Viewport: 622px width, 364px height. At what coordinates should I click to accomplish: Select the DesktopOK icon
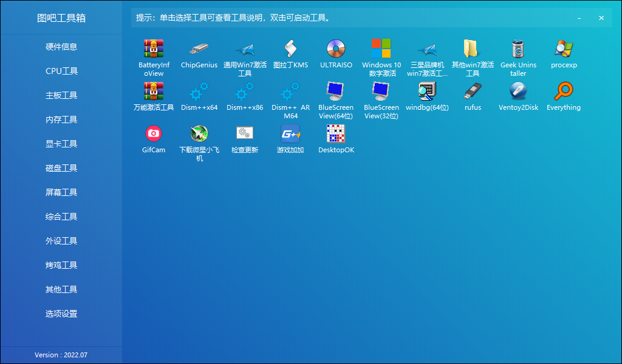coord(336,133)
